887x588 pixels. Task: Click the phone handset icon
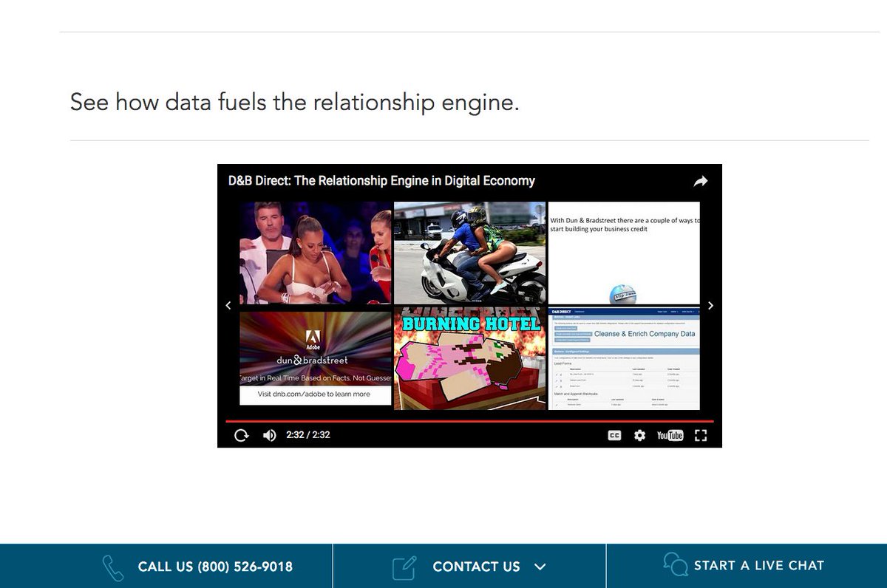[x=113, y=567]
